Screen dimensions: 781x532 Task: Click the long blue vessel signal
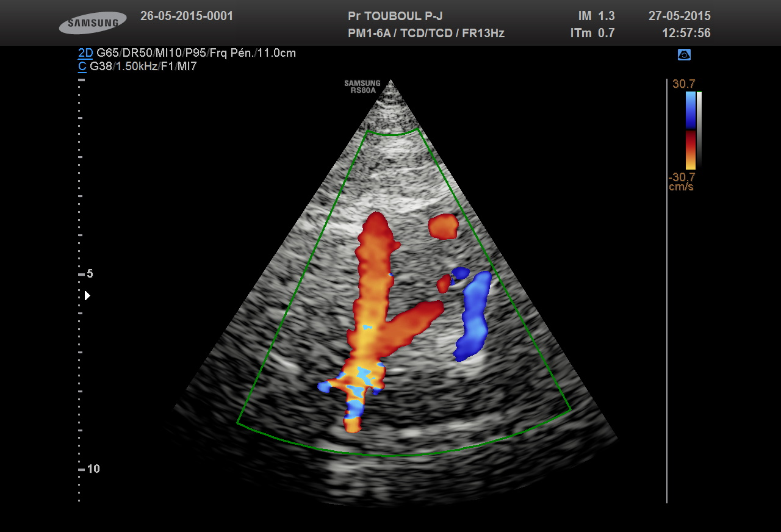[473, 317]
